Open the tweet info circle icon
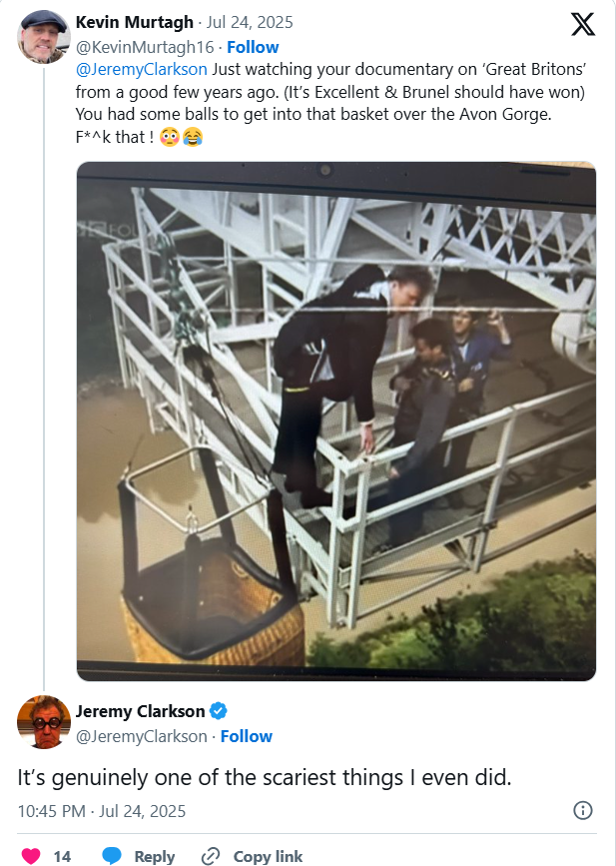 click(584, 810)
